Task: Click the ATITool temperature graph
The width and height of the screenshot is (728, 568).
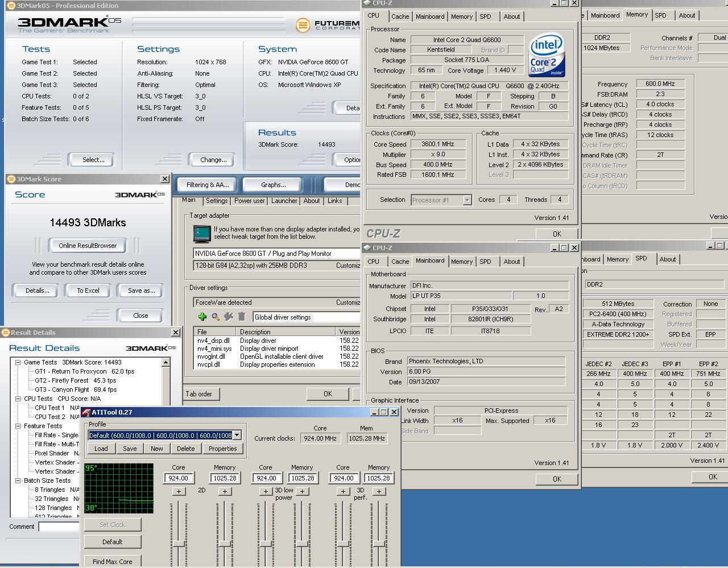Action: point(119,488)
